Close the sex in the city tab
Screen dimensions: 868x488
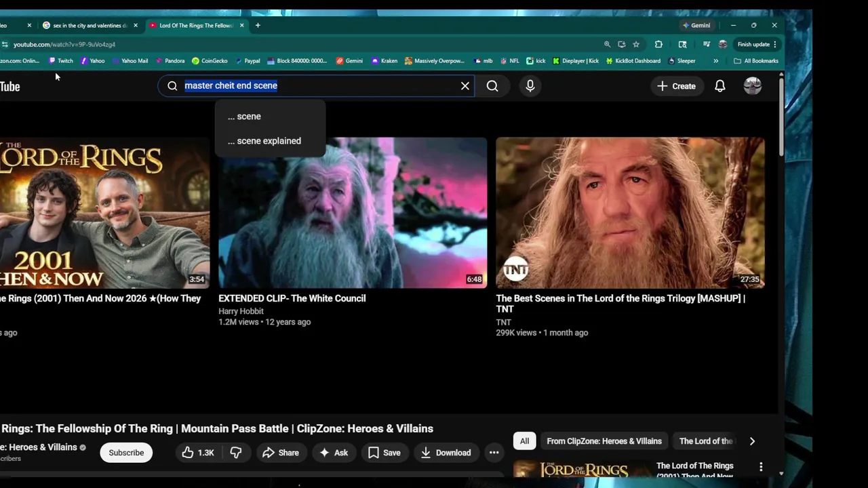coord(136,25)
